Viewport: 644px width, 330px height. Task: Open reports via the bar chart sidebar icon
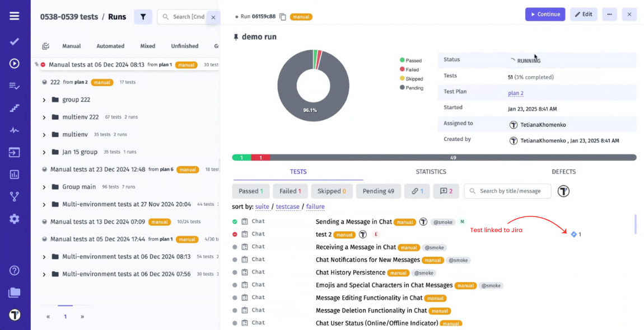(x=14, y=175)
